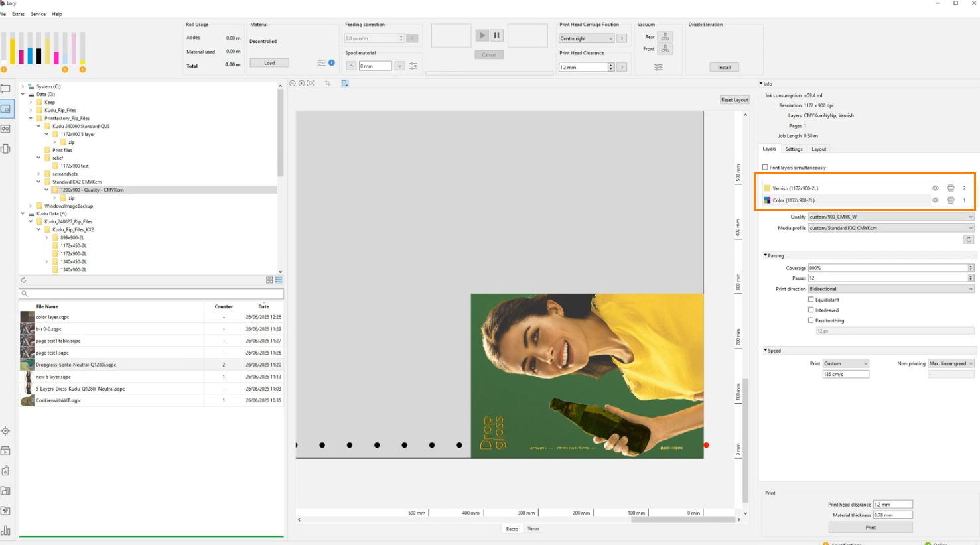Viewport: 980px width, 545px height.
Task: Click the refresh icon below the folder tree
Action: coord(24,280)
